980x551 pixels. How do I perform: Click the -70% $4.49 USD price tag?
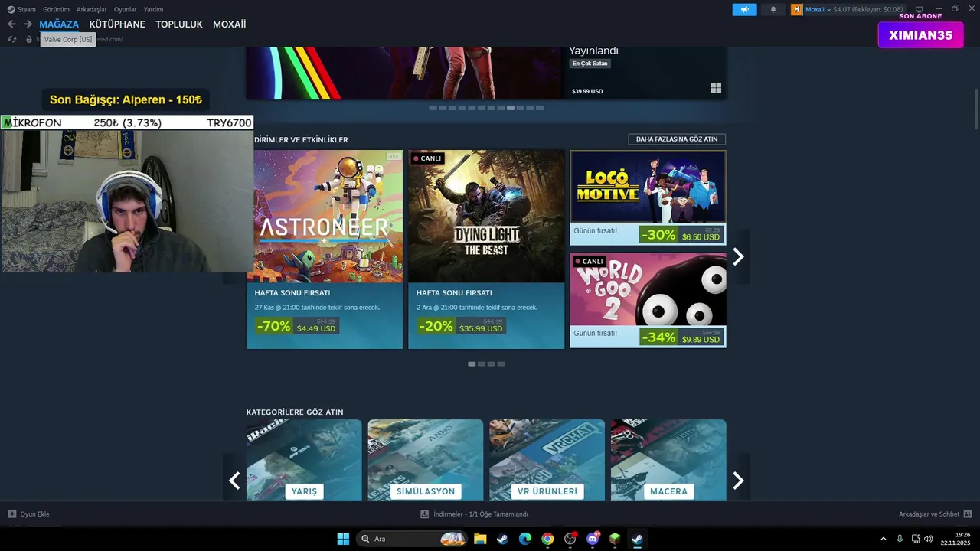click(297, 326)
